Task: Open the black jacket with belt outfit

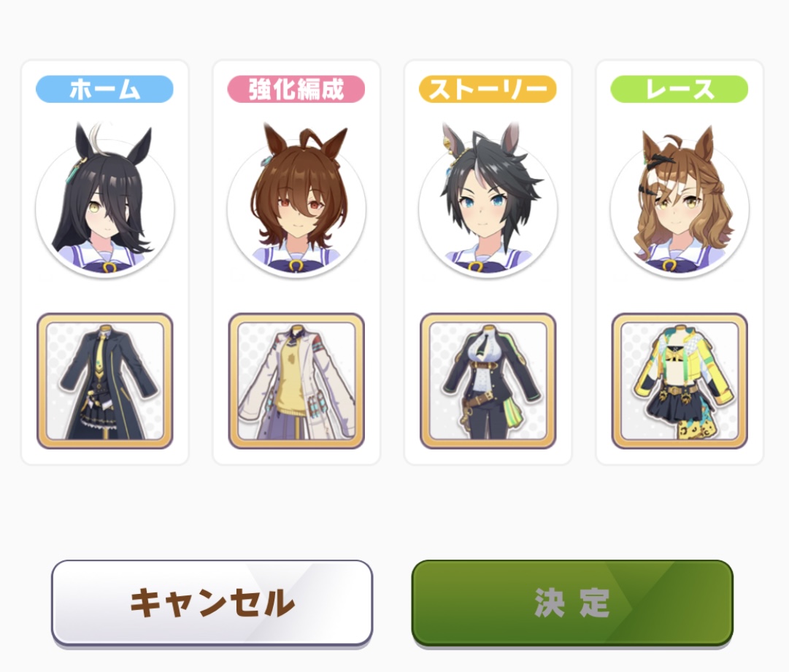Action: tap(488, 381)
